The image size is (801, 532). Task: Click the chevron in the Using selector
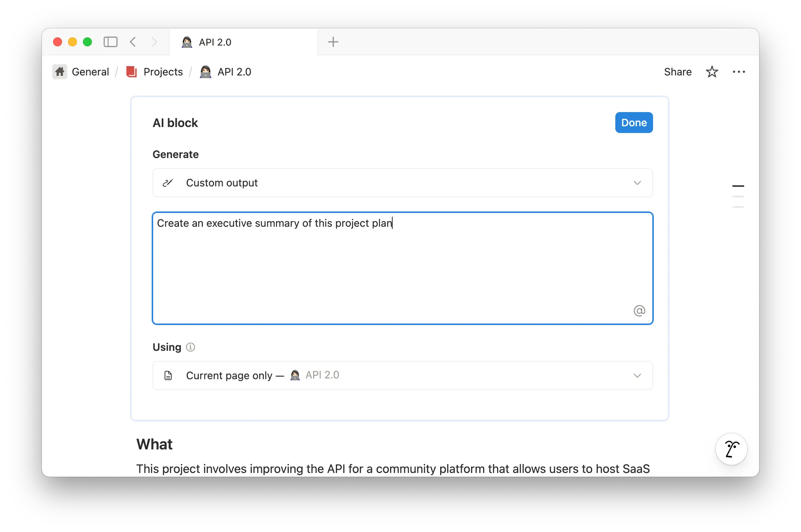(637, 375)
